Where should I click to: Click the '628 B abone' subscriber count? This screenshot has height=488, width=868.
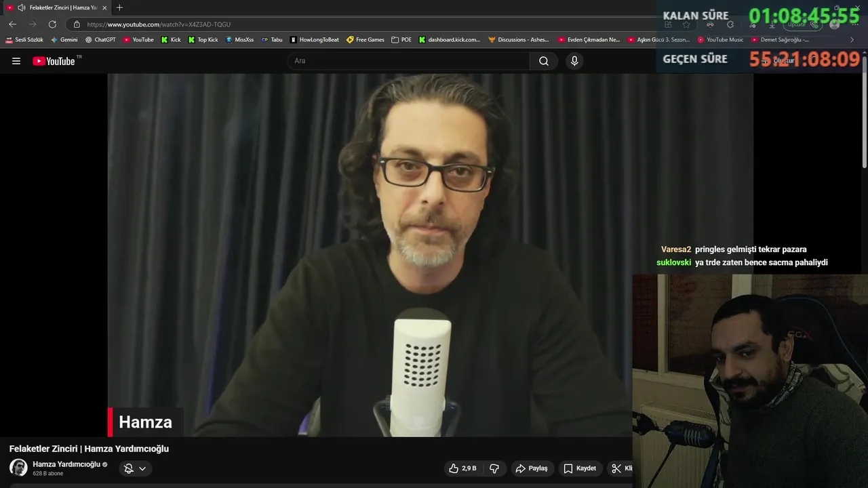pos(48,474)
